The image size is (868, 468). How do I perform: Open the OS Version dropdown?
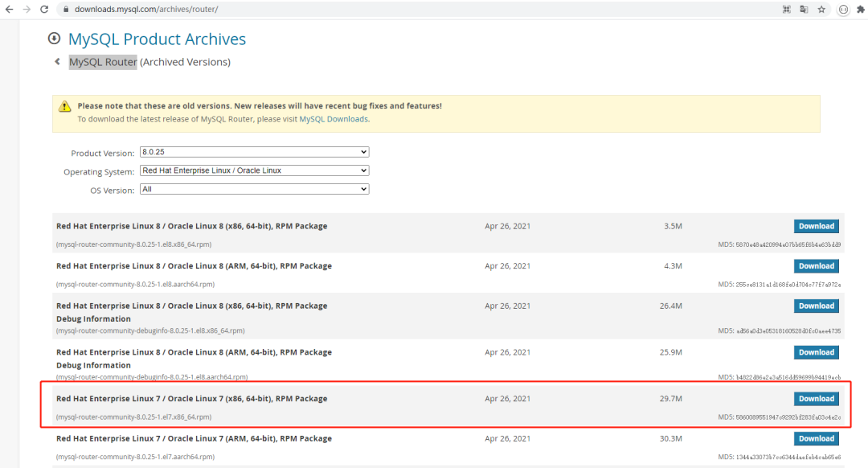pos(254,189)
